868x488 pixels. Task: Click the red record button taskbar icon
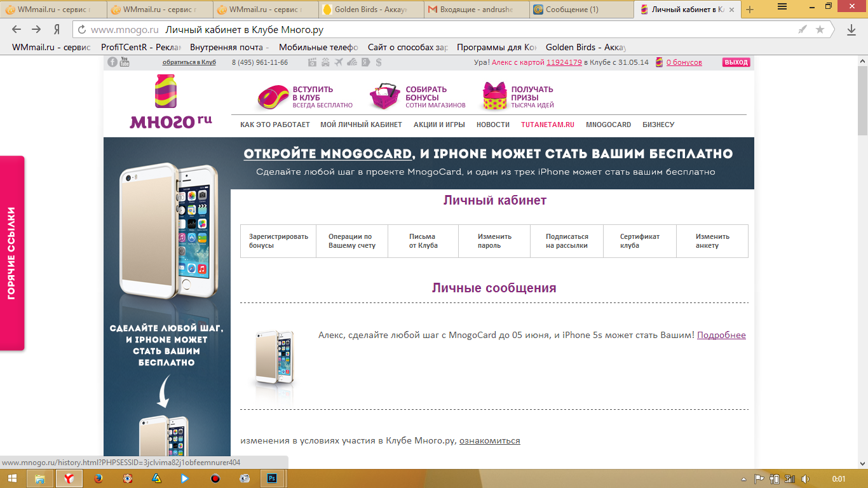pos(215,478)
